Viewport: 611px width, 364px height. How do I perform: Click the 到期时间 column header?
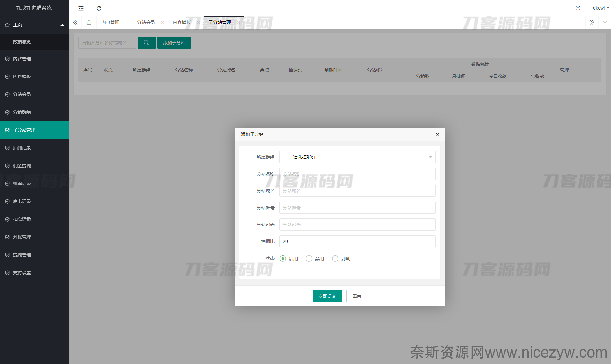coord(333,70)
